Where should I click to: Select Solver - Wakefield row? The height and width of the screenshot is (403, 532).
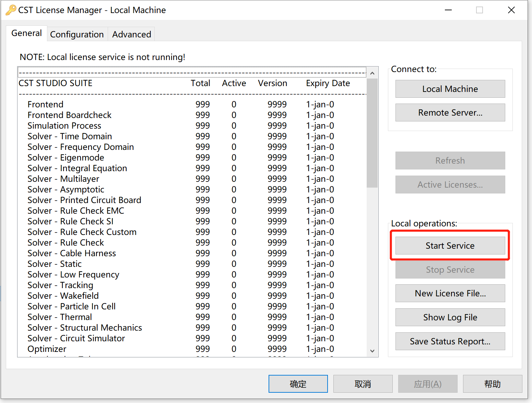click(192, 296)
